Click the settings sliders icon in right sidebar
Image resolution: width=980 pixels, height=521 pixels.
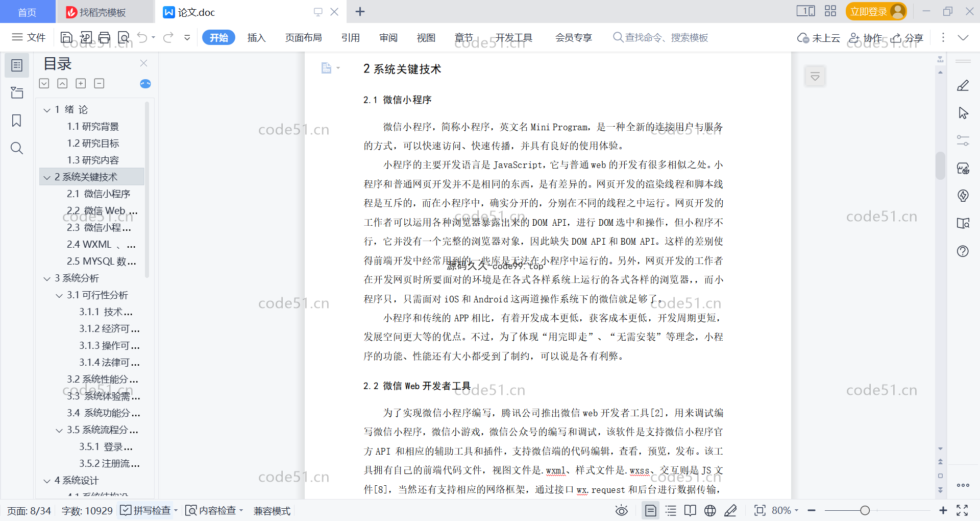963,140
